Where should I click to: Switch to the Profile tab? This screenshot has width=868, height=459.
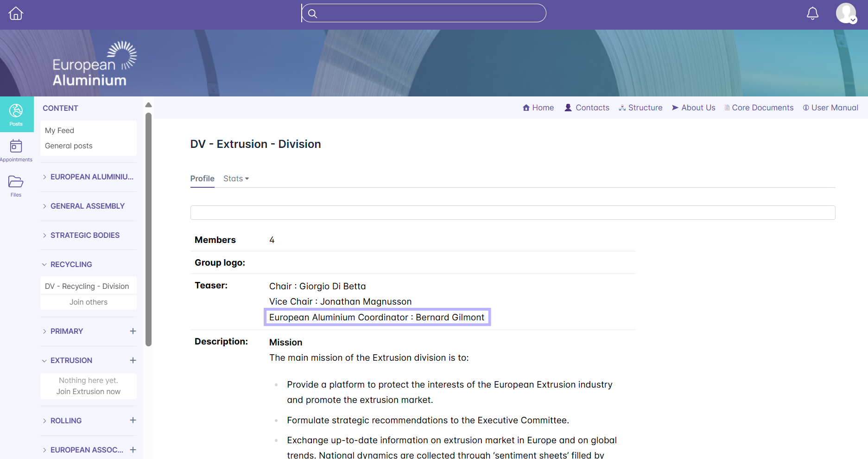point(202,178)
